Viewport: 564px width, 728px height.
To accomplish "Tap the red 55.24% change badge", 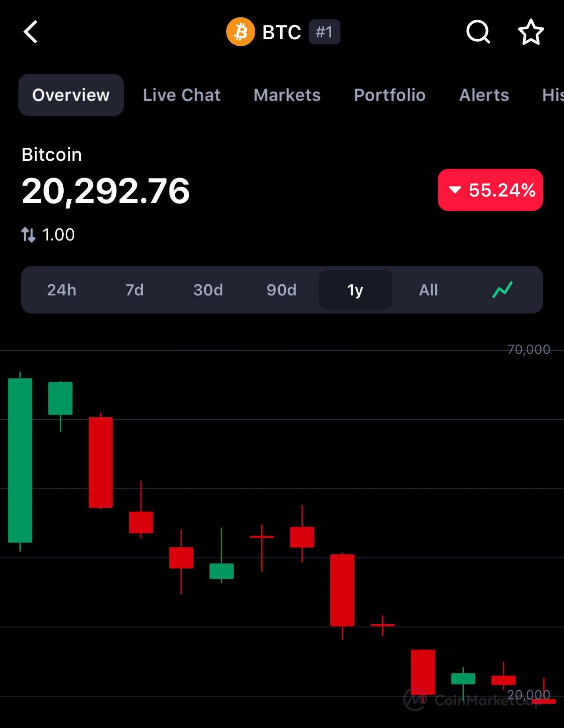I will (490, 190).
